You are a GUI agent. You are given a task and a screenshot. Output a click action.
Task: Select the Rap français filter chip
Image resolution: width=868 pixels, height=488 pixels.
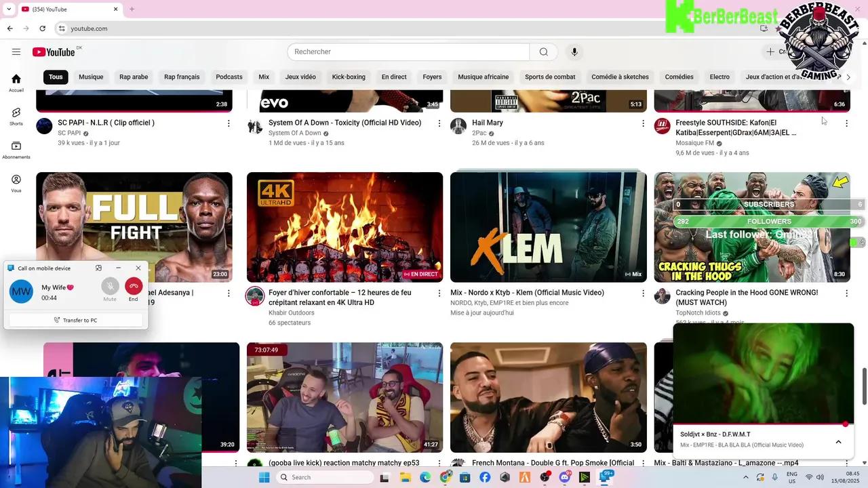click(182, 77)
